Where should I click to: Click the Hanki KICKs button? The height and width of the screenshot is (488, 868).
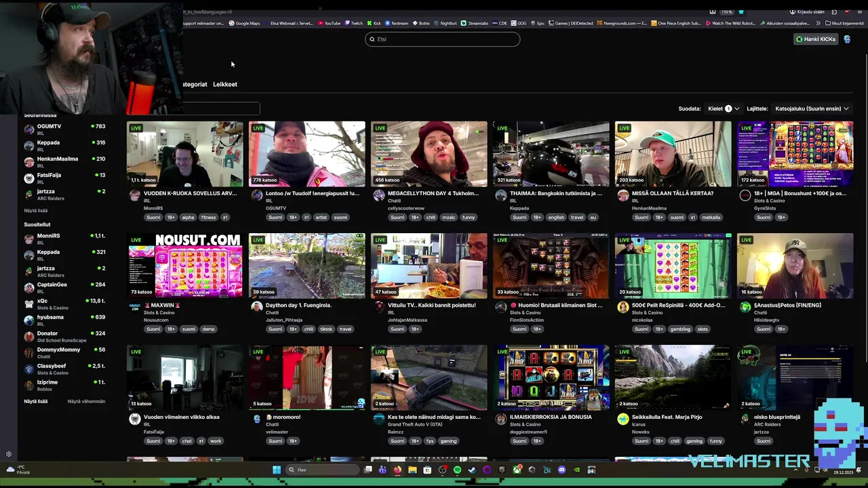[816, 39]
